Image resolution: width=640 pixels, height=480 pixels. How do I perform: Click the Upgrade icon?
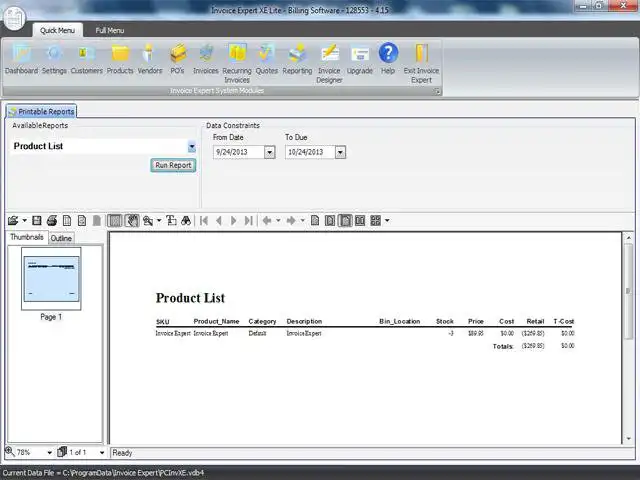pos(360,60)
